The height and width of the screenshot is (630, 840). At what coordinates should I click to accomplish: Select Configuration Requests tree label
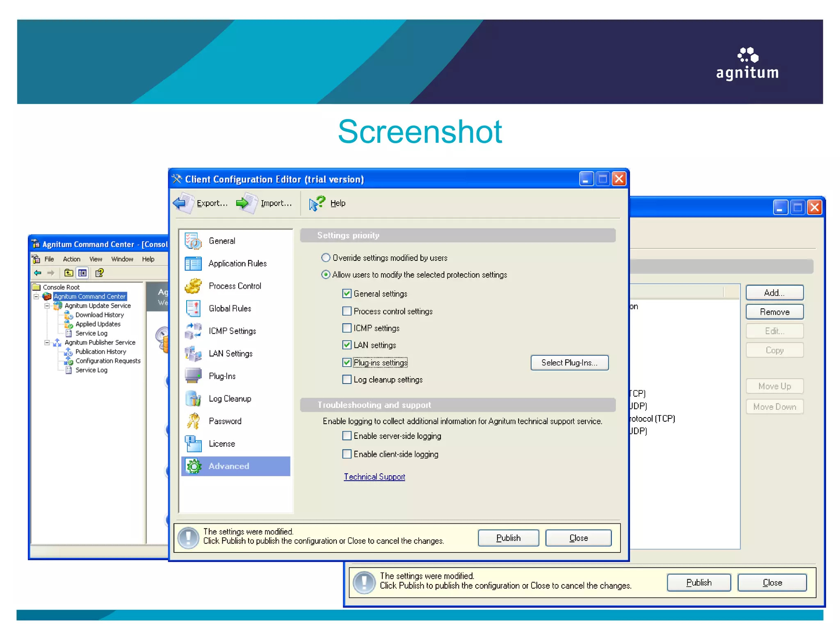(108, 361)
